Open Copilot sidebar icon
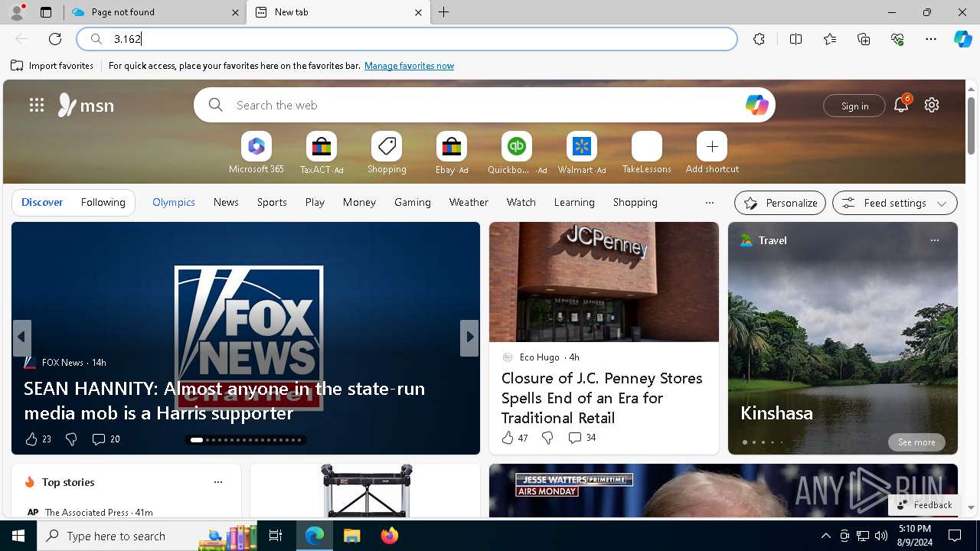 click(x=962, y=39)
